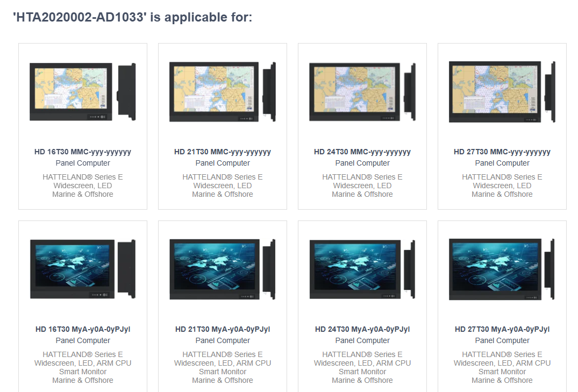Screen dimensions: 578x392
Task: Open the HD 27T30 MMC-yyy-yyyyyy product image
Action: click(502, 92)
